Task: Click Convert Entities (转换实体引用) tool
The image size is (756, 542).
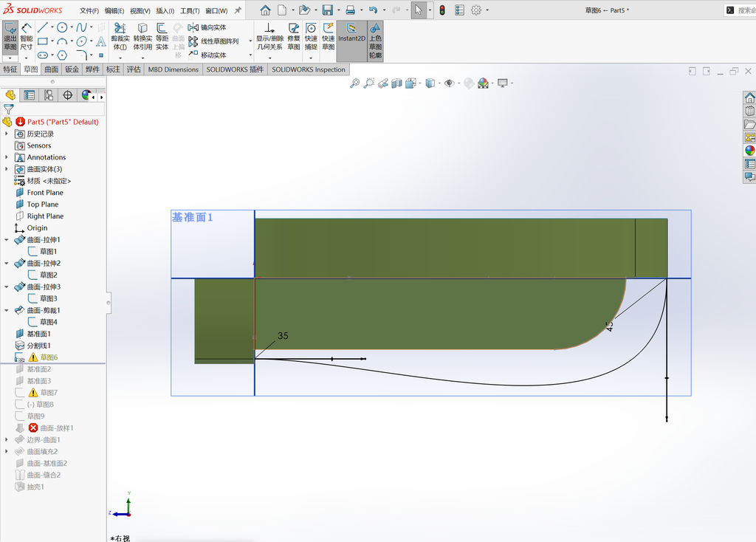Action: point(142,37)
